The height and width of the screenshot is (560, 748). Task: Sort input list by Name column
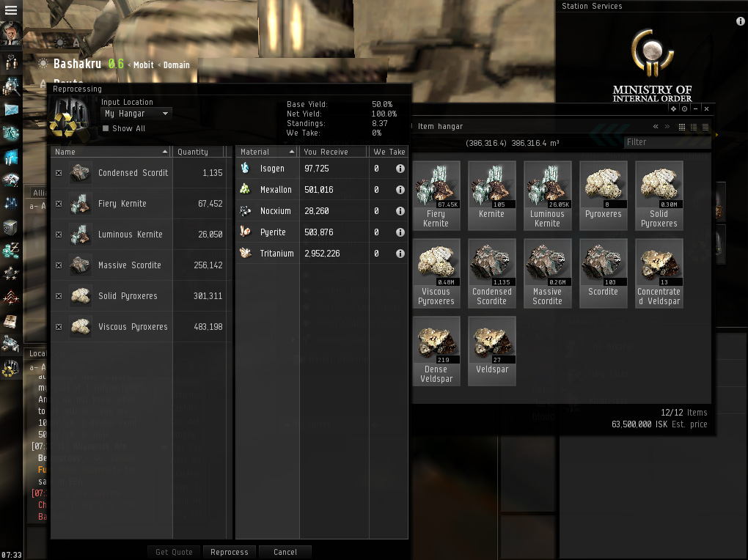[111, 152]
